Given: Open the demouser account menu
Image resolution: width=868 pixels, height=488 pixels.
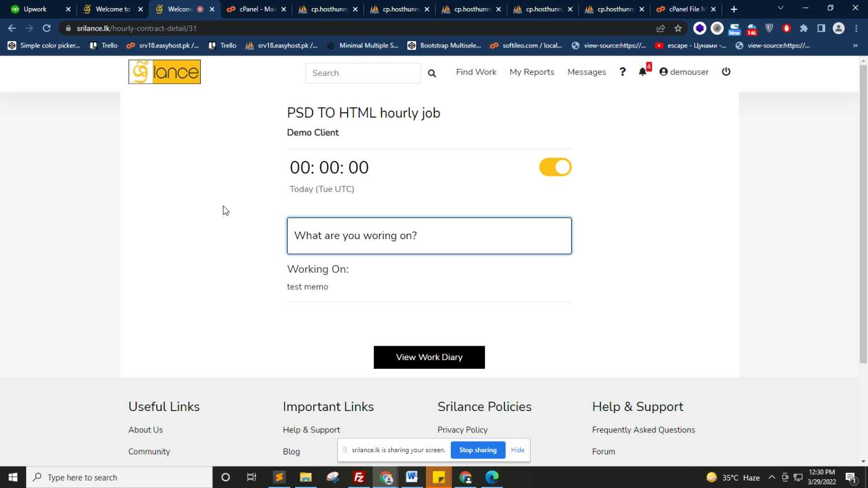Looking at the screenshot, I should [684, 72].
